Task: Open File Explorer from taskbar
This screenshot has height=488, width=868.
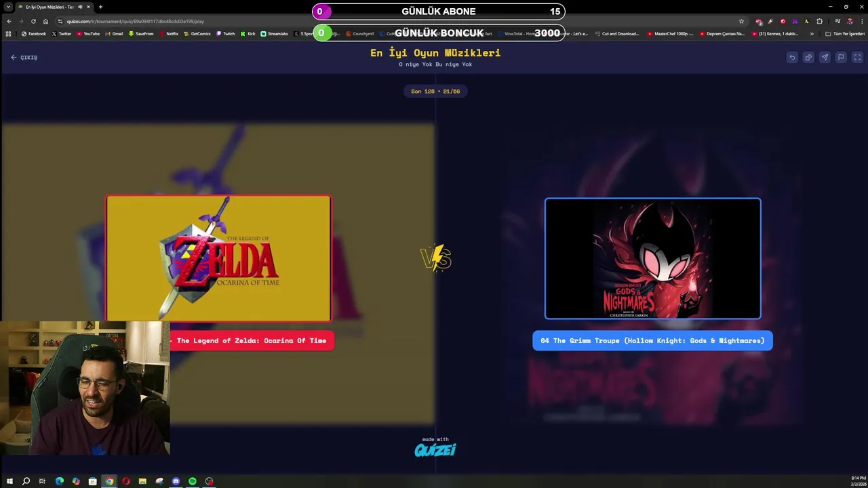Action: point(142,481)
